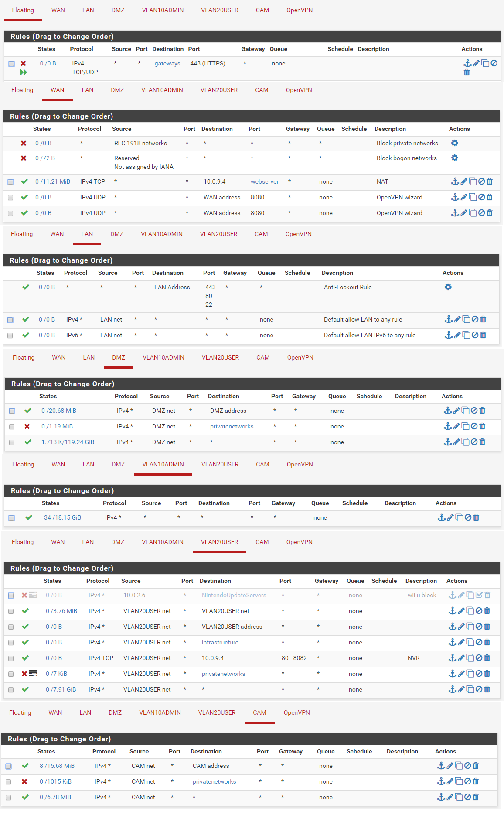Screen dimensions: 504x815
Task: Check the CAM net to CAM address checkbox
Action: click(x=8, y=766)
